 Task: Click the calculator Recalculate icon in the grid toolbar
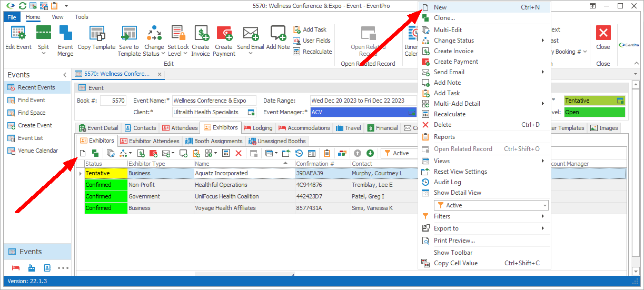pos(226,153)
